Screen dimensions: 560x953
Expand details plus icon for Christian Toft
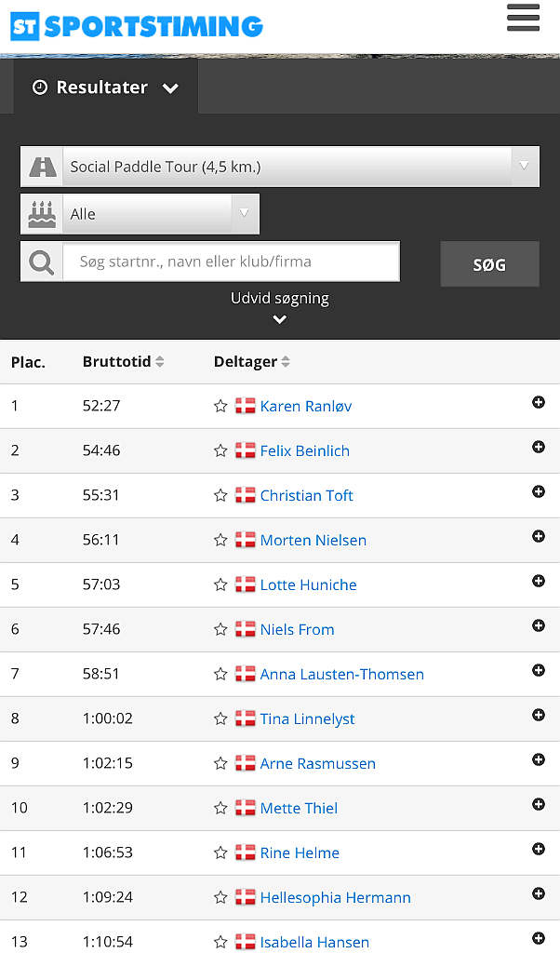click(538, 491)
